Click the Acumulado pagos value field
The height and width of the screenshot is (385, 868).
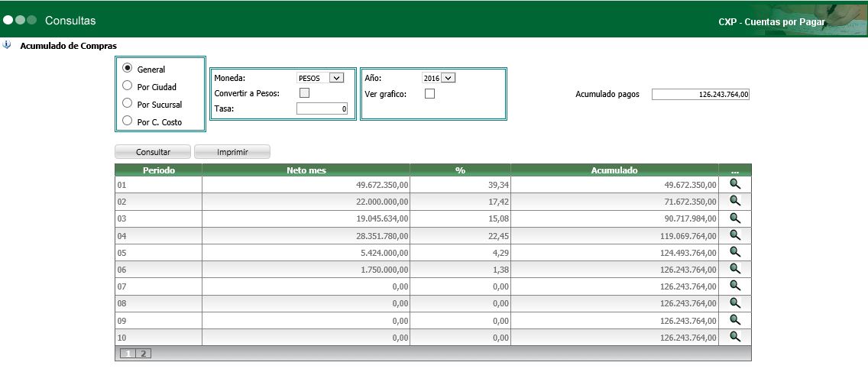pos(701,95)
